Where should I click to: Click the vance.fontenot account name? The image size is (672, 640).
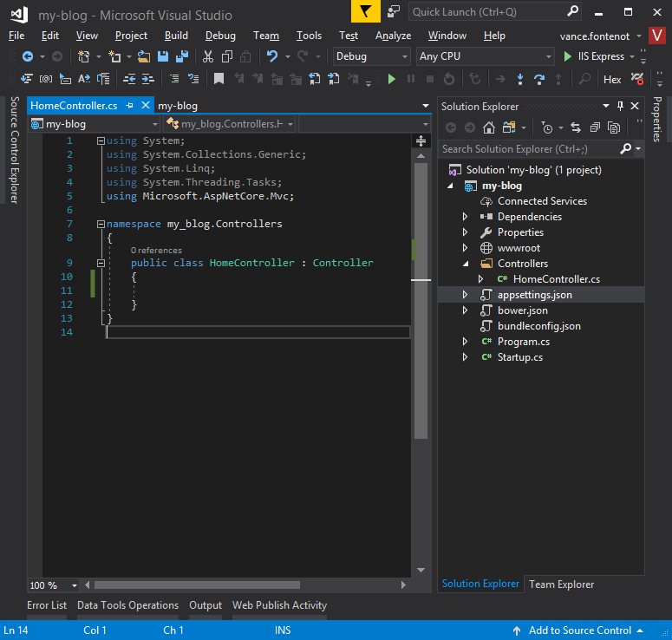595,36
